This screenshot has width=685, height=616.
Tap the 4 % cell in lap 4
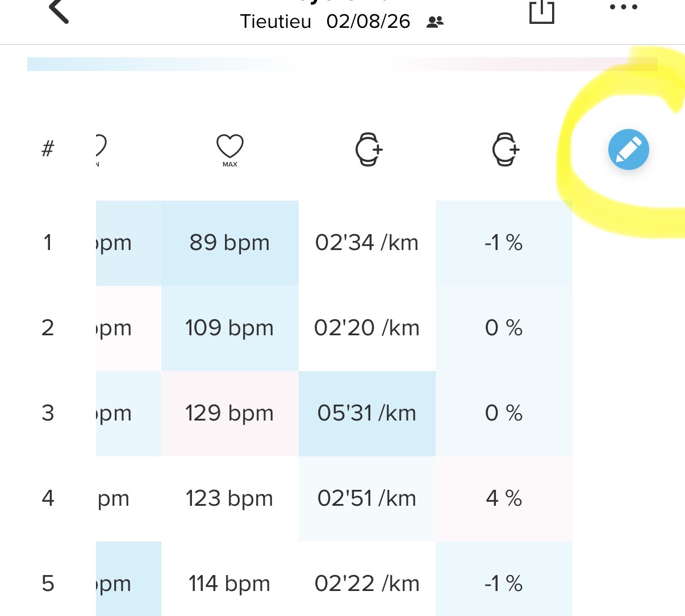click(x=504, y=498)
